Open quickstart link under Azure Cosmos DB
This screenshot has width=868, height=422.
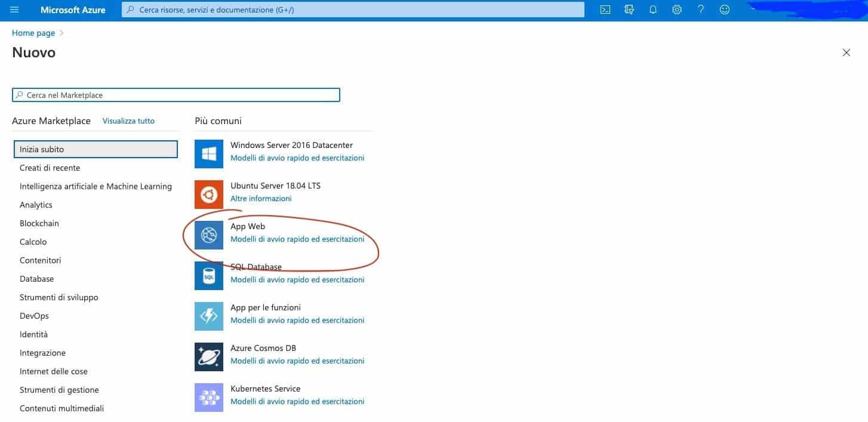coord(297,361)
